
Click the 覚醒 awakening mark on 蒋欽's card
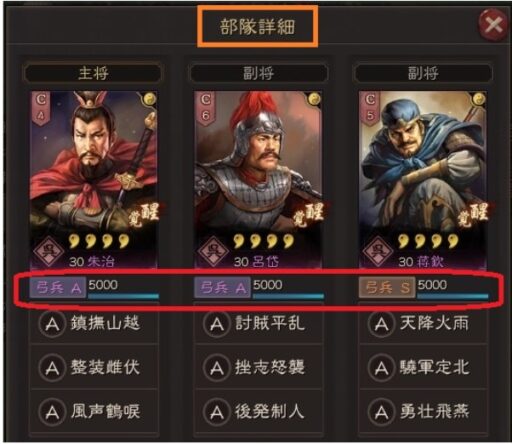point(473,215)
